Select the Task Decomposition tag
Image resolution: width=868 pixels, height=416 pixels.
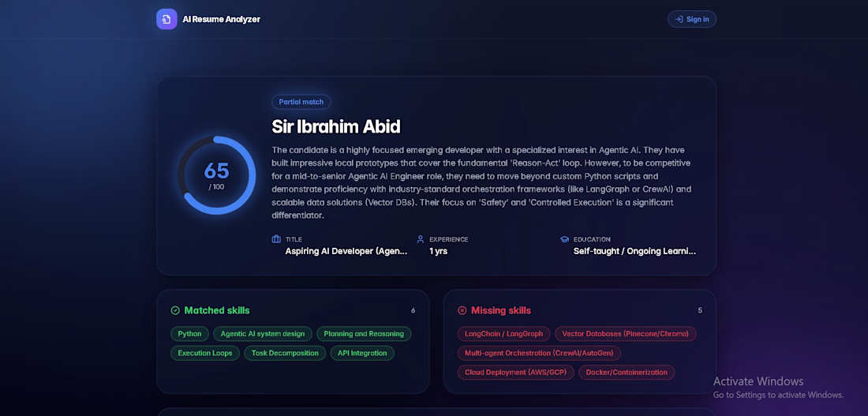point(285,353)
